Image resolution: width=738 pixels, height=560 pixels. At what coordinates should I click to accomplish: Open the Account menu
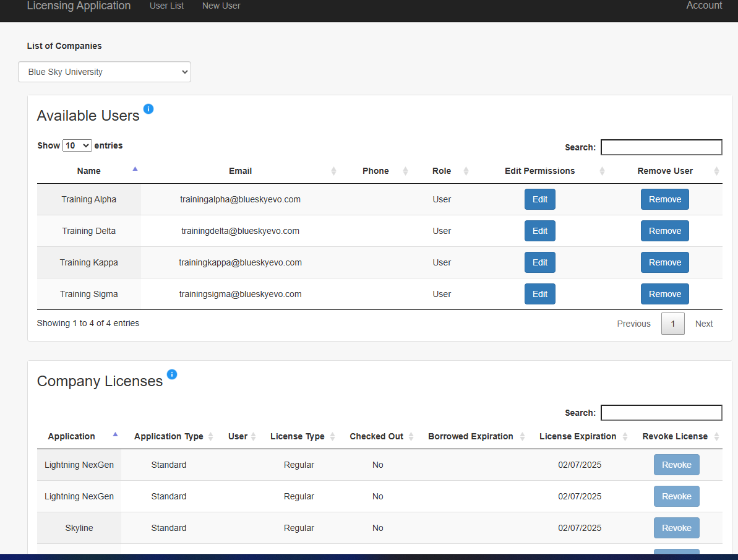tap(704, 6)
